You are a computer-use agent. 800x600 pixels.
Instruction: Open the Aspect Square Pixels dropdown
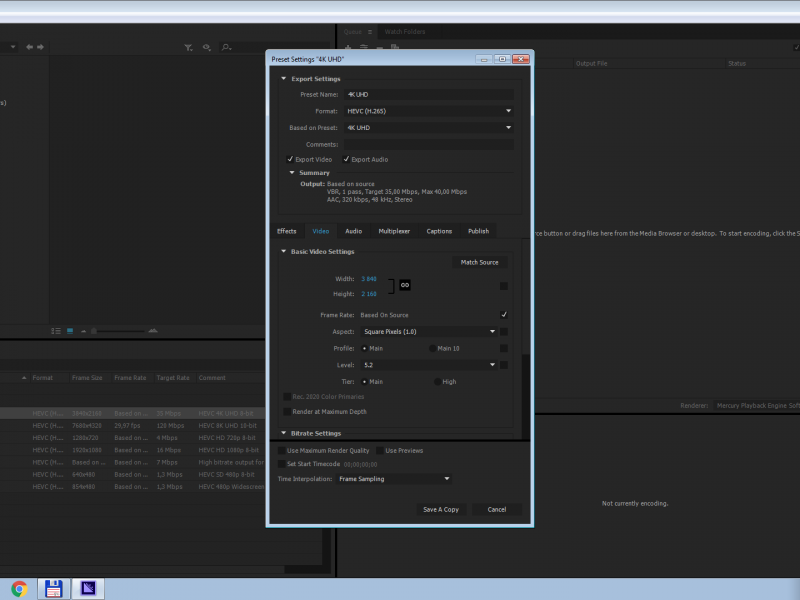[x=429, y=332]
